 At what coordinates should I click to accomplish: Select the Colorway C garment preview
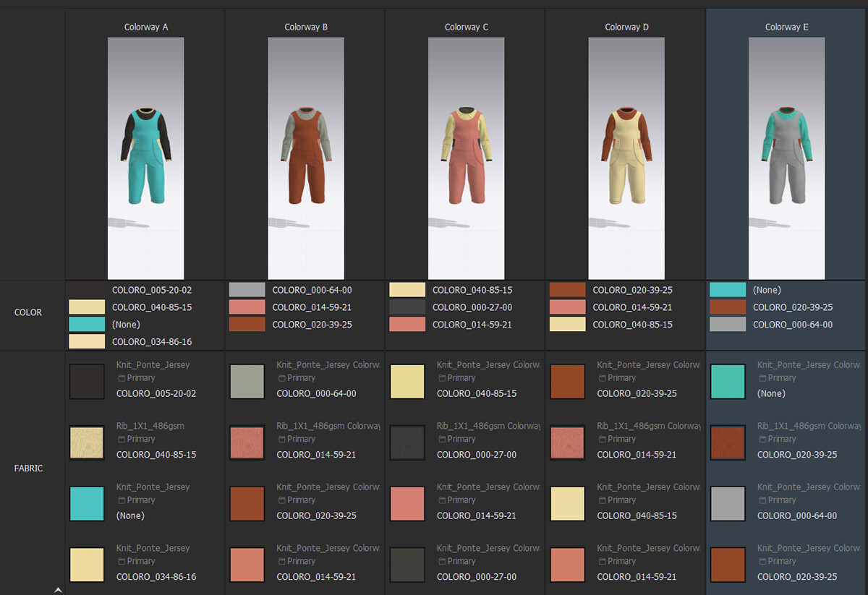[466, 158]
